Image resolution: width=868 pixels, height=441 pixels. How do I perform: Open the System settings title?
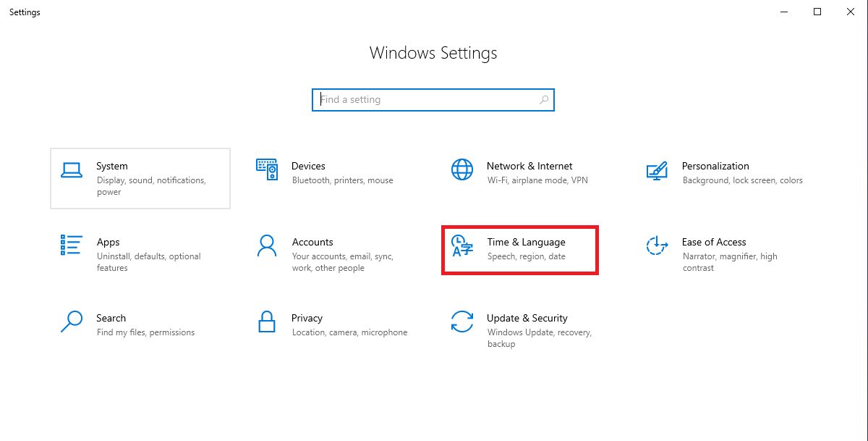point(112,166)
